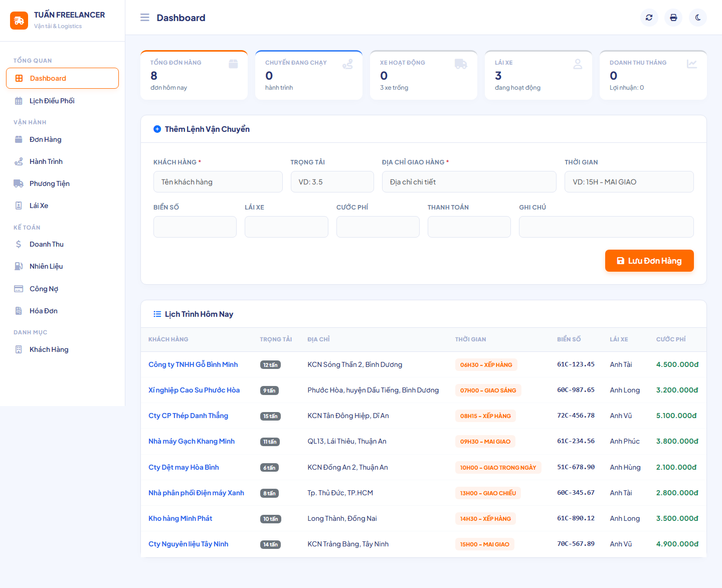Focus the Trọng Tải input field
Image resolution: width=722 pixels, height=588 pixels.
332,182
